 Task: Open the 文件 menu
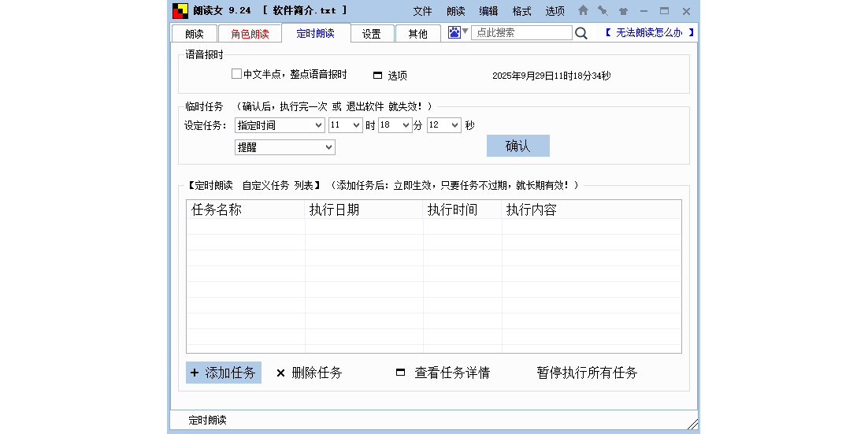coord(423,11)
